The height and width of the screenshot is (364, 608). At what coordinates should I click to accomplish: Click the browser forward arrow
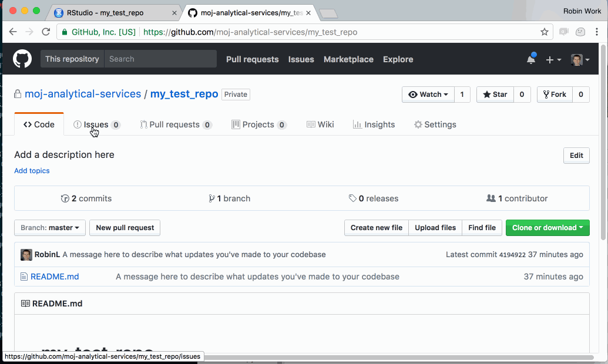[x=29, y=32]
